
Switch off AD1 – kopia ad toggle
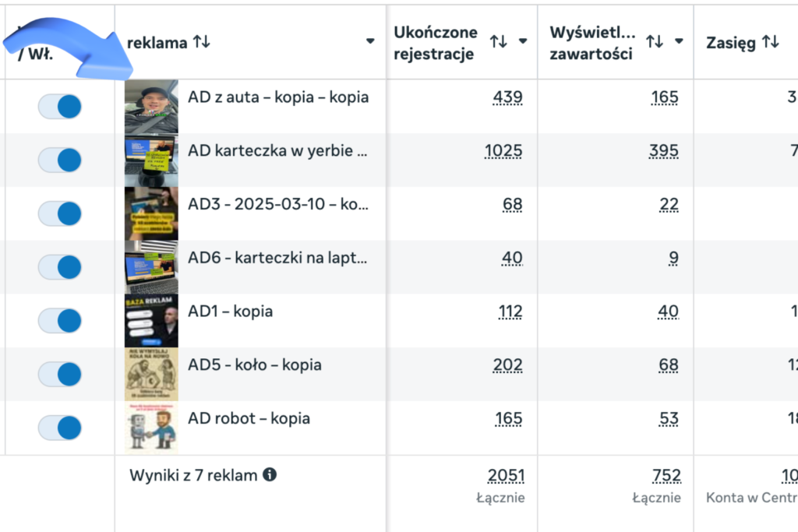click(60, 321)
